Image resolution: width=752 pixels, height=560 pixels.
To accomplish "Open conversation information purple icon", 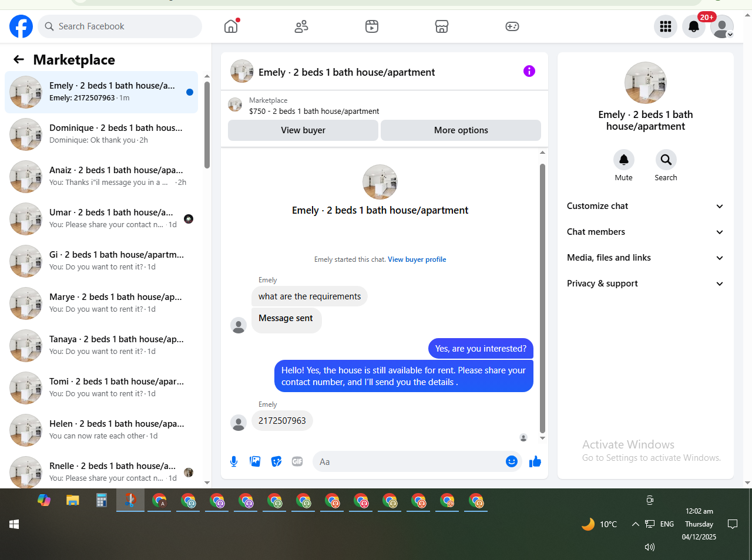I will (x=529, y=71).
